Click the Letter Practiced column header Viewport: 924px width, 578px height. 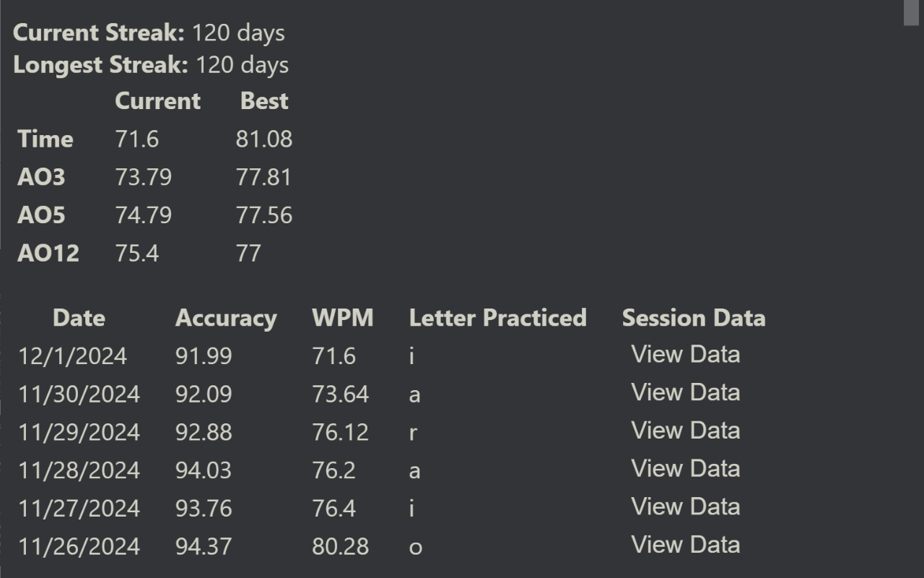[x=497, y=318]
